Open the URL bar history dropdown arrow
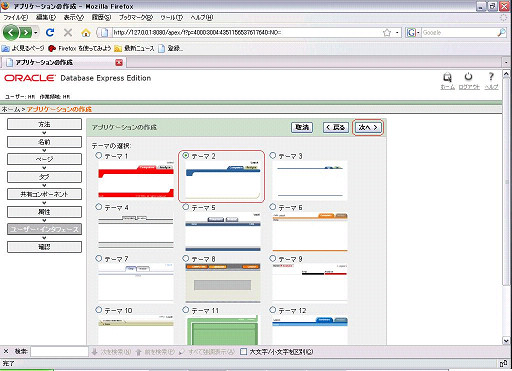The width and height of the screenshot is (512, 371). (x=397, y=33)
